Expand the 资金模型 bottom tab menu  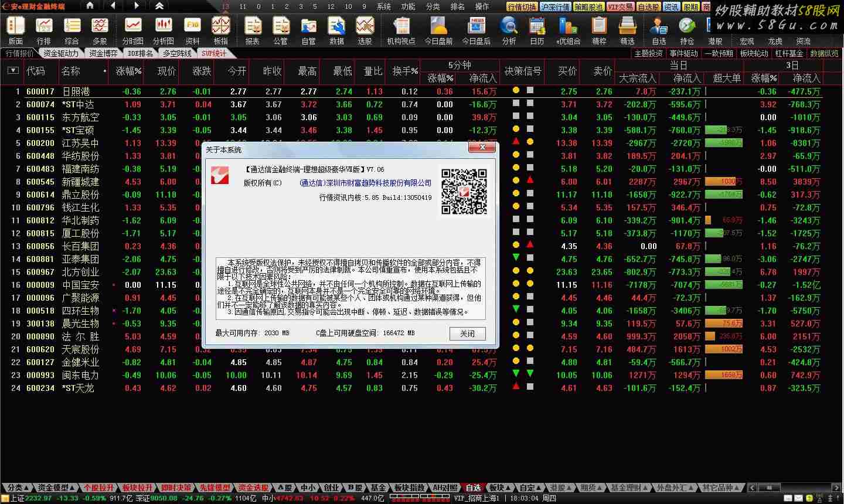(56, 488)
